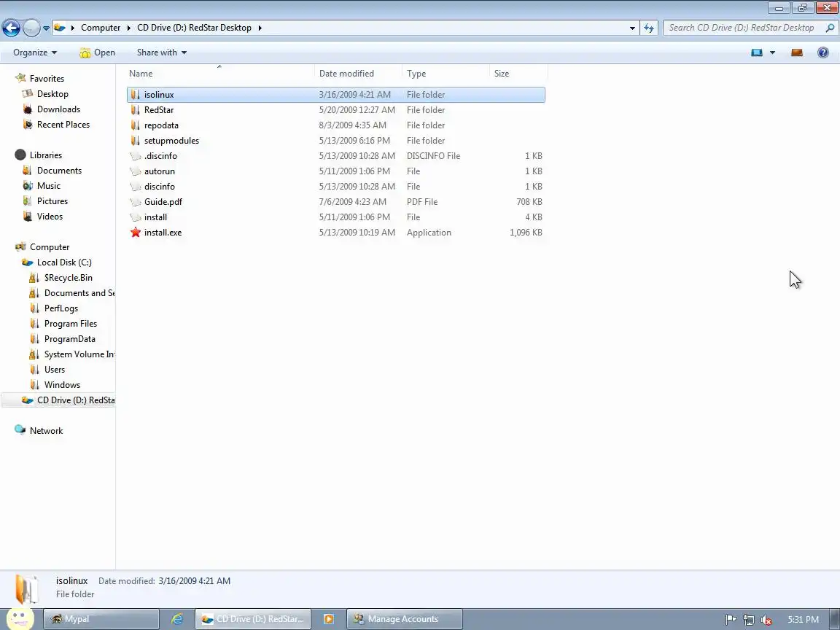
Task: Open the recent pages dropdown arrow
Action: point(46,28)
